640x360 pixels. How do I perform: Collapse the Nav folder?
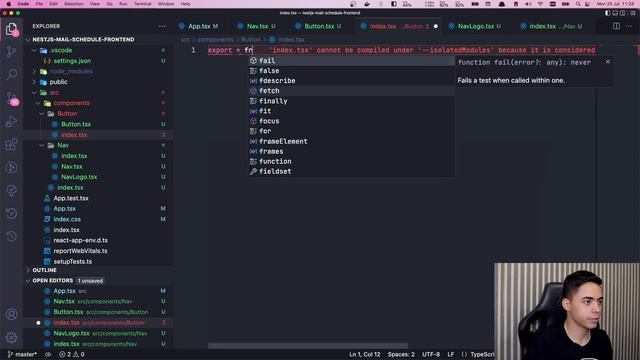pyautogui.click(x=42, y=145)
